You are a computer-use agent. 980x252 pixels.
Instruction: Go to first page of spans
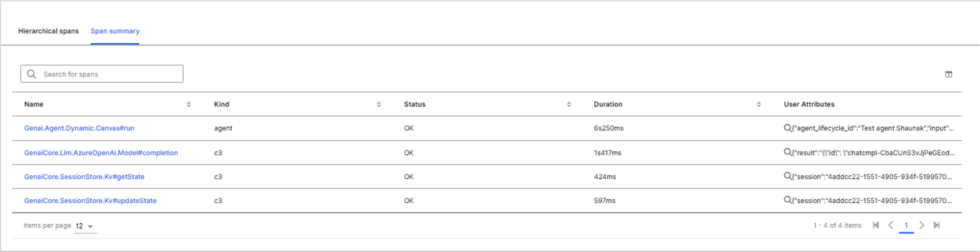tap(876, 225)
